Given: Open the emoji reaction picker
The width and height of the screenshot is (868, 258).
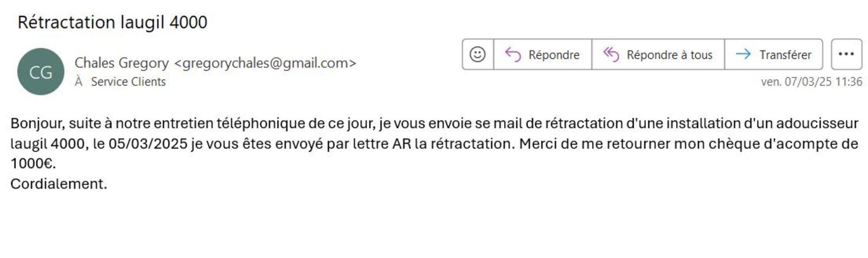Looking at the screenshot, I should (477, 54).
